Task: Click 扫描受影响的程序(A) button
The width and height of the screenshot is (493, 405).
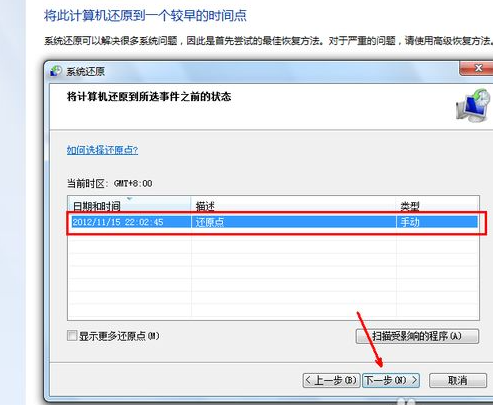Action: pyautogui.click(x=417, y=336)
